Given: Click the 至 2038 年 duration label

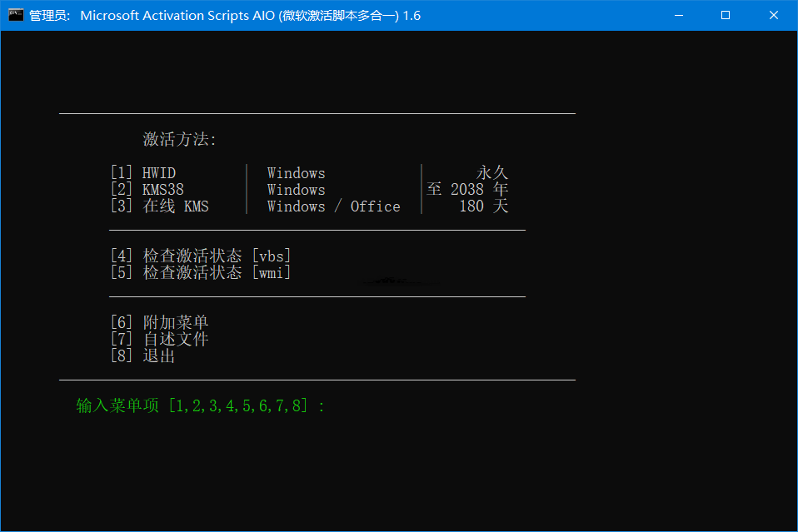Looking at the screenshot, I should click(467, 190).
